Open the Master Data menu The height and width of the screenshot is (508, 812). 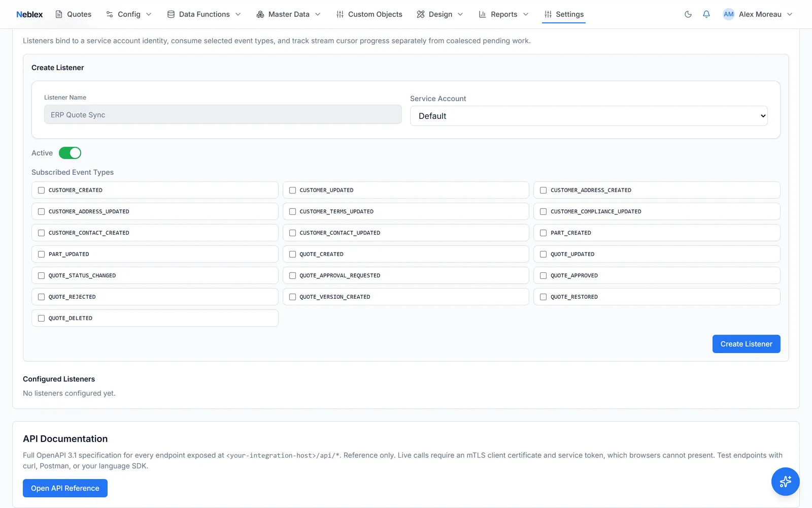(x=289, y=14)
